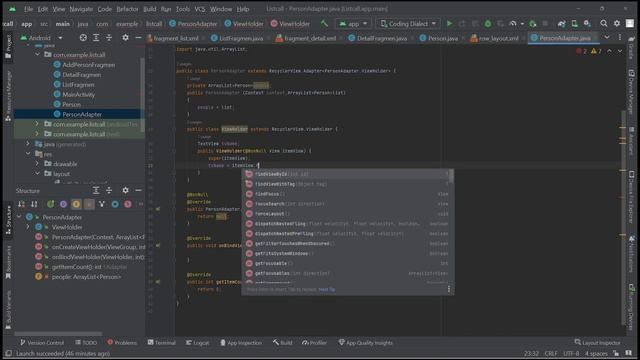The image size is (640, 360).
Task: Go to the next highlighted error arrow
Action: 620,51
